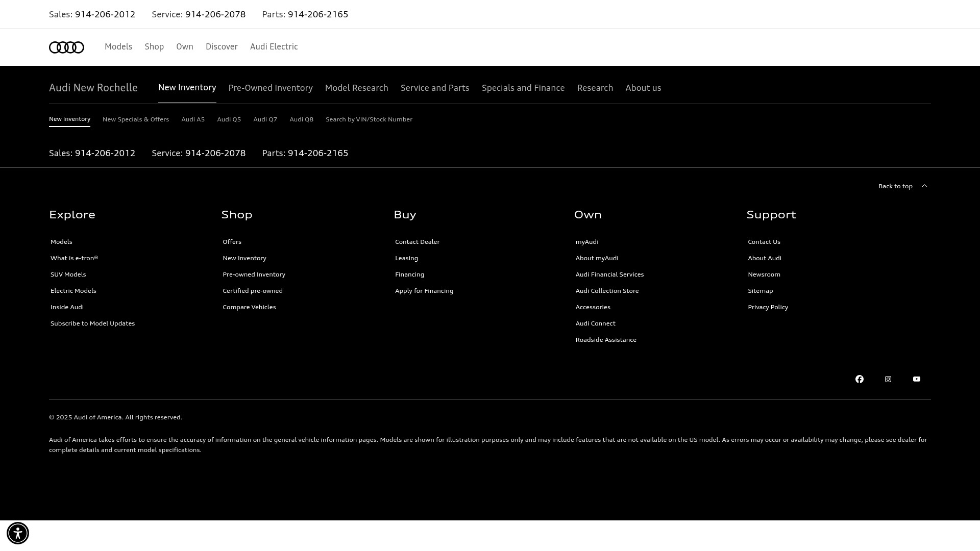Open New Inventory sub-navigation link
The image size is (980, 551).
pyautogui.click(x=69, y=119)
